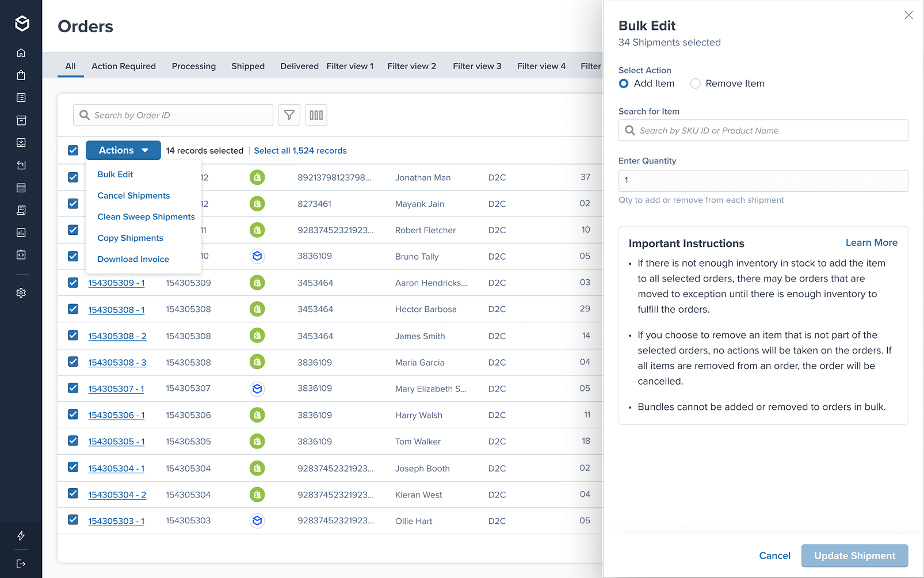924x578 pixels.
Task: Open the column settings button
Action: pyautogui.click(x=316, y=115)
